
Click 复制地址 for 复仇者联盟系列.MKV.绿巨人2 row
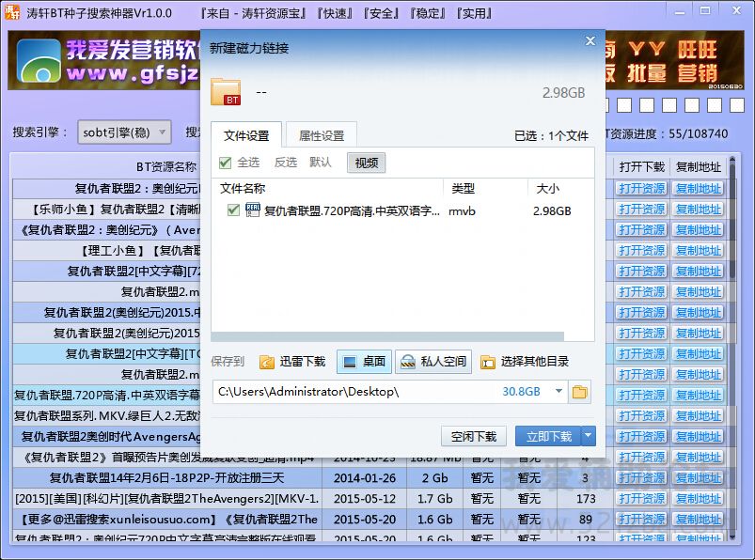[699, 416]
